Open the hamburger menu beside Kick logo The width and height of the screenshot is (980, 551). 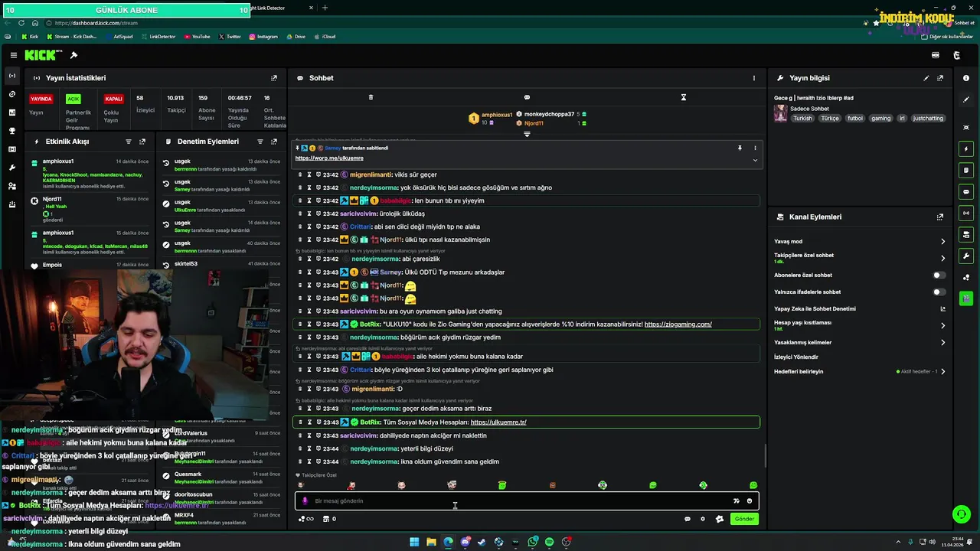point(13,55)
